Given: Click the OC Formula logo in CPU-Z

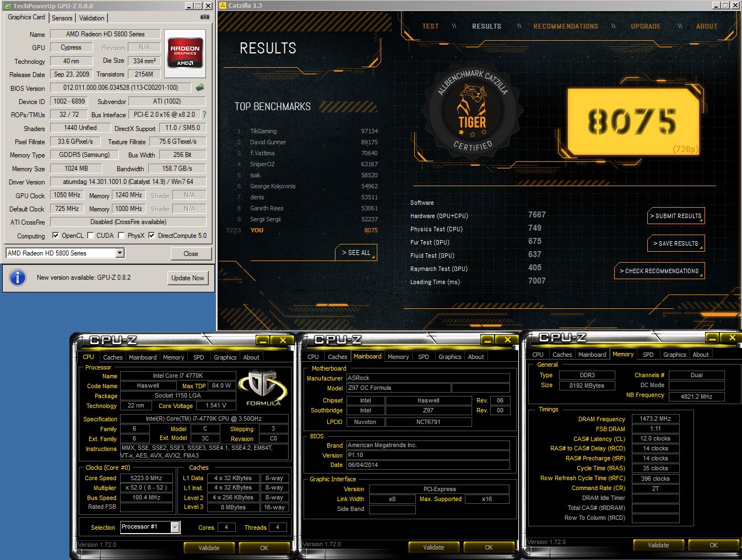Looking at the screenshot, I should (263, 388).
